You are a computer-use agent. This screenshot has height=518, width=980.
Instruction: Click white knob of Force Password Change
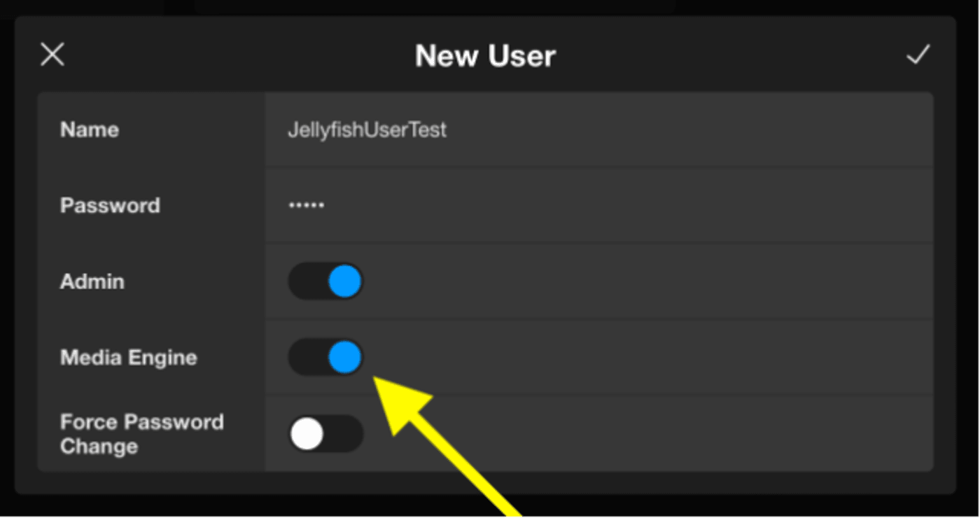(x=307, y=434)
